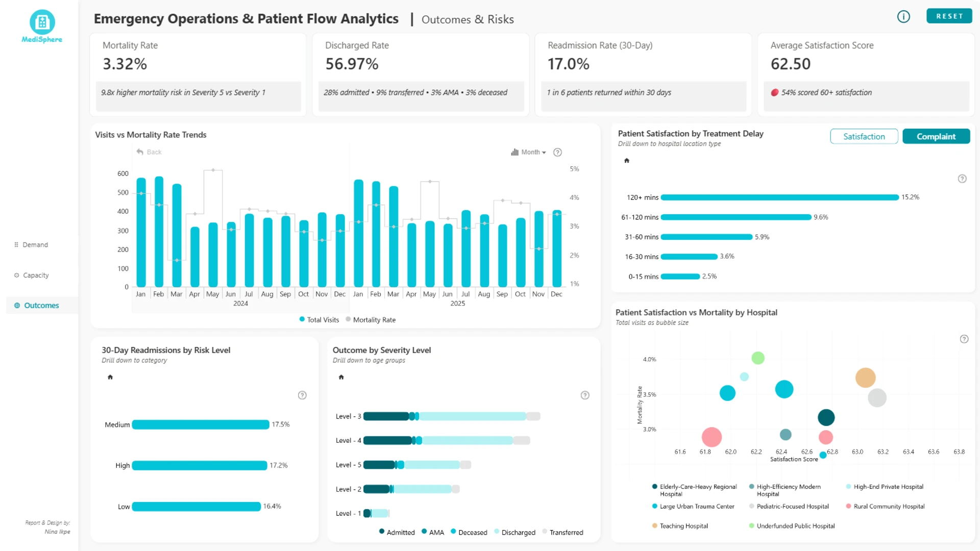Switch to Satisfaction view toggle
Image resolution: width=980 pixels, height=551 pixels.
click(864, 136)
